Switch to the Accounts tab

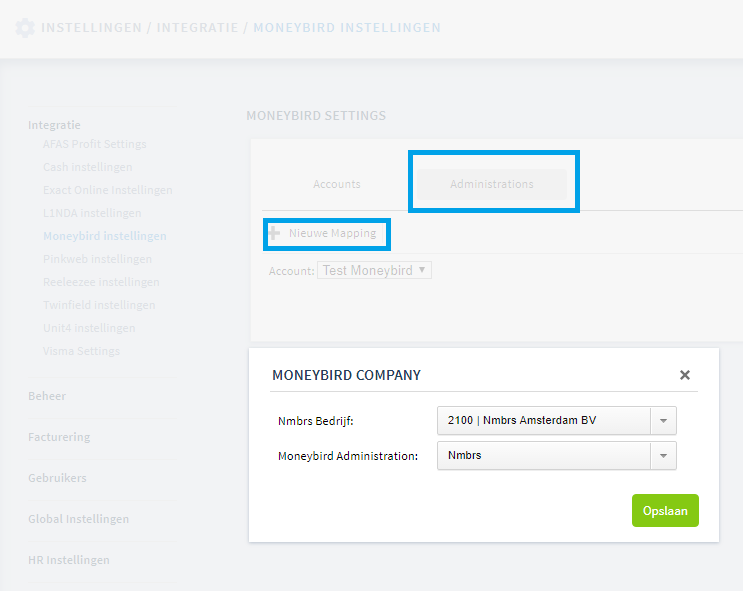tap(337, 184)
